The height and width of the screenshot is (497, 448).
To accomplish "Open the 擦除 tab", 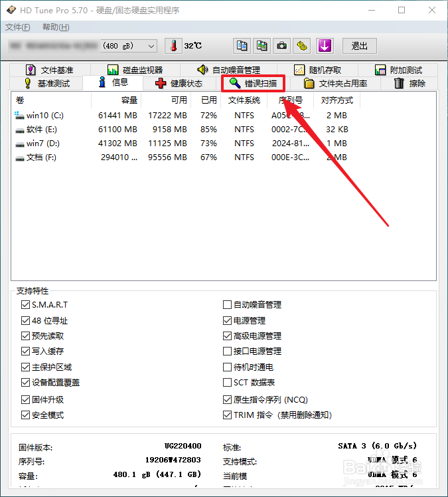I will pos(410,84).
